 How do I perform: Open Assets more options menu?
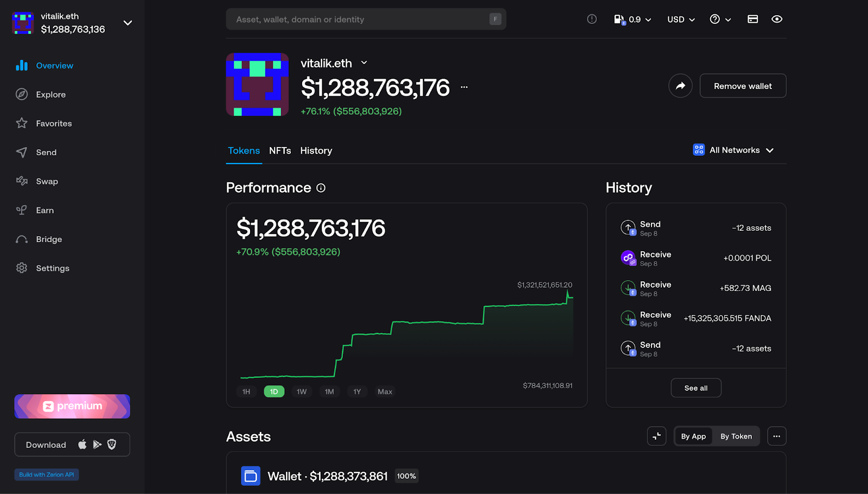click(776, 436)
